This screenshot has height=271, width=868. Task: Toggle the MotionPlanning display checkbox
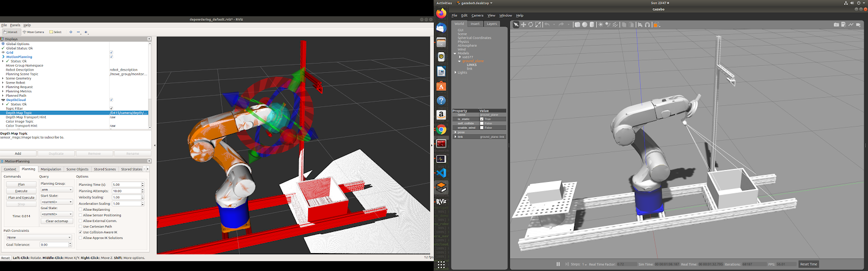(111, 57)
